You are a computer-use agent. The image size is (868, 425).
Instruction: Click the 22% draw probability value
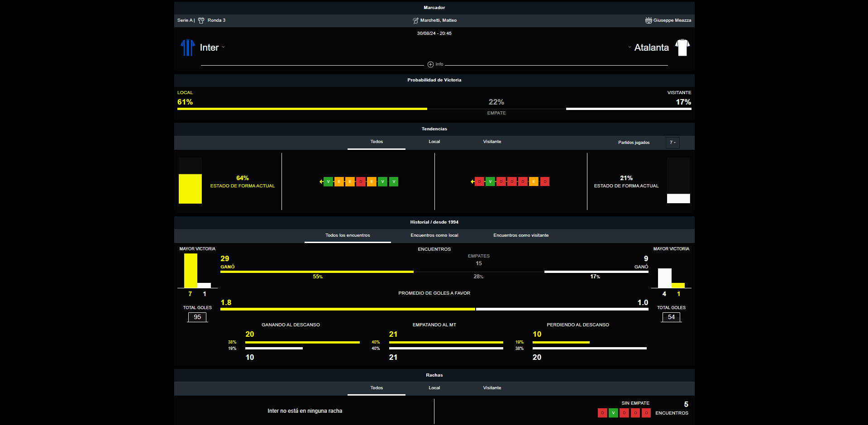pyautogui.click(x=496, y=102)
